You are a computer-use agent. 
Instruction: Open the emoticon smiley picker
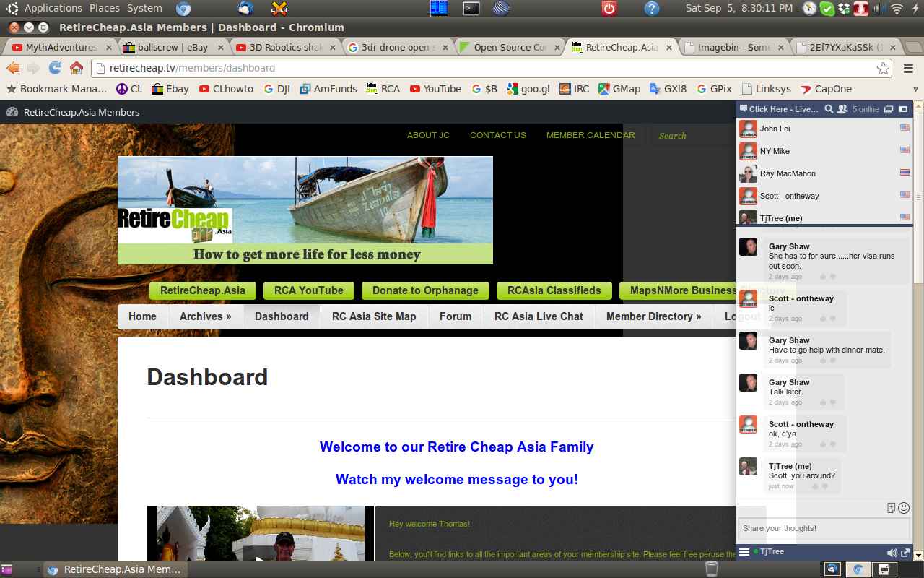tap(904, 508)
